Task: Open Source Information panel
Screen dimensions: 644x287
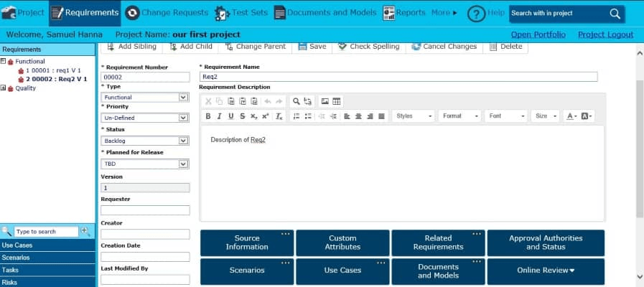Action: (247, 243)
